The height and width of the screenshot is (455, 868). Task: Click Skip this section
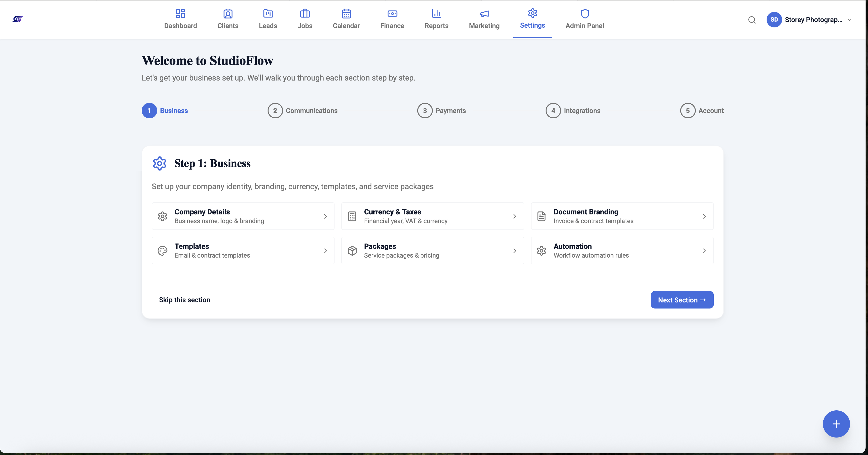coord(184,300)
